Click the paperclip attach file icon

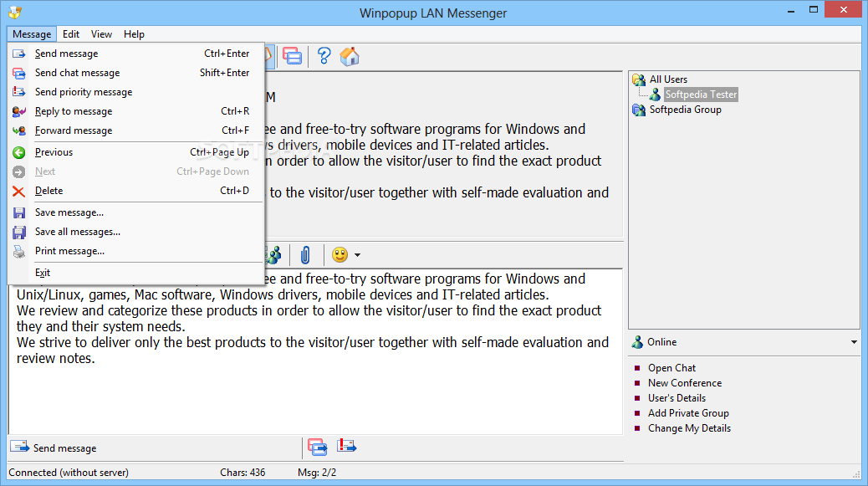pyautogui.click(x=305, y=255)
